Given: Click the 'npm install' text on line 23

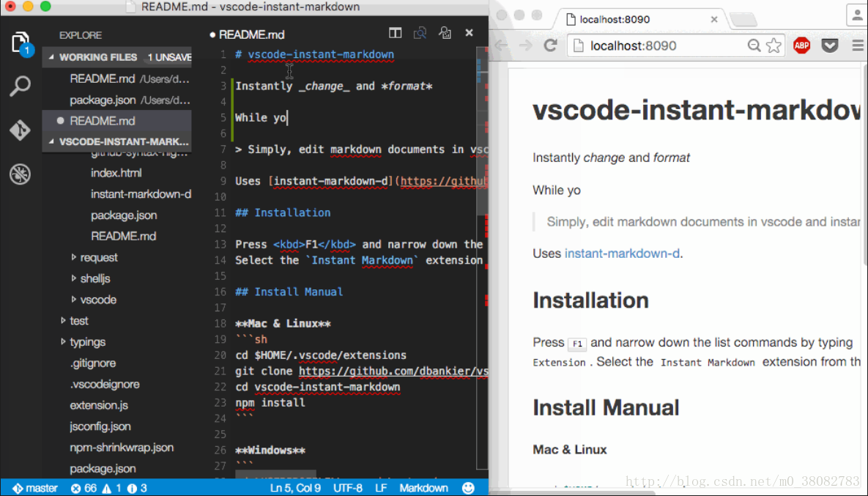Looking at the screenshot, I should 270,402.
